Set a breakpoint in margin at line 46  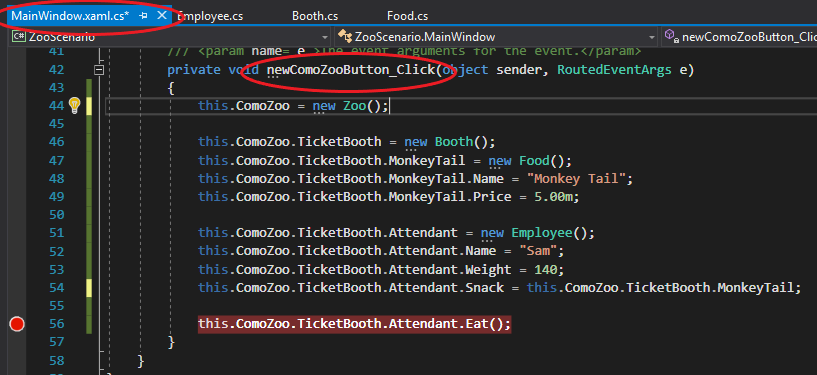coord(17,142)
